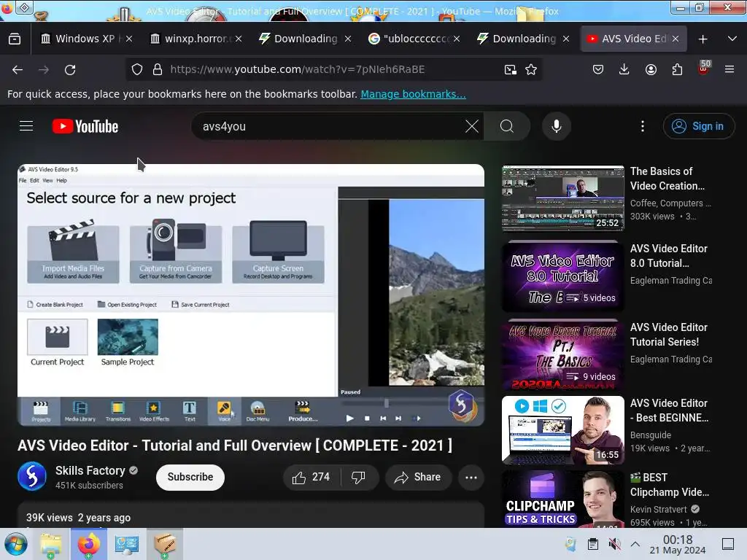Screen dimensions: 747x560
Task: Search YouTube with voice microphone
Action: tap(557, 127)
